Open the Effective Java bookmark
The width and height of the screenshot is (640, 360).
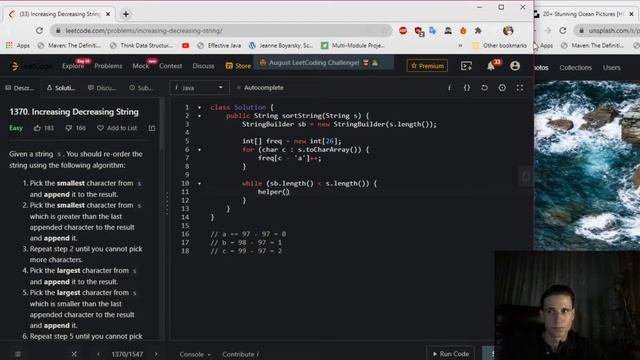[x=219, y=46]
